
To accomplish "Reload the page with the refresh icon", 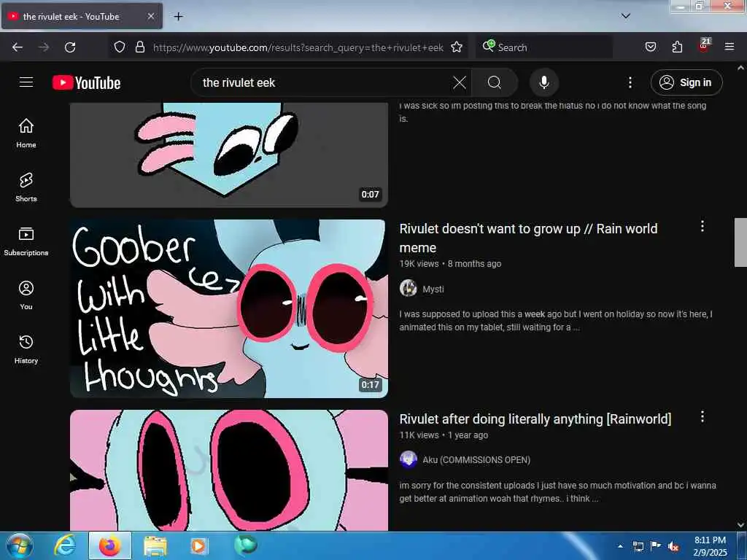I will pyautogui.click(x=70, y=47).
